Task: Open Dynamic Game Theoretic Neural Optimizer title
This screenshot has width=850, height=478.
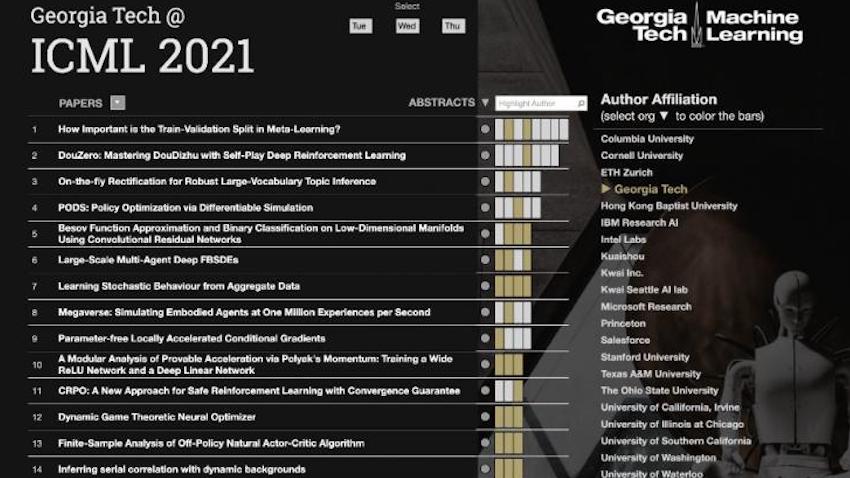Action: (157, 417)
